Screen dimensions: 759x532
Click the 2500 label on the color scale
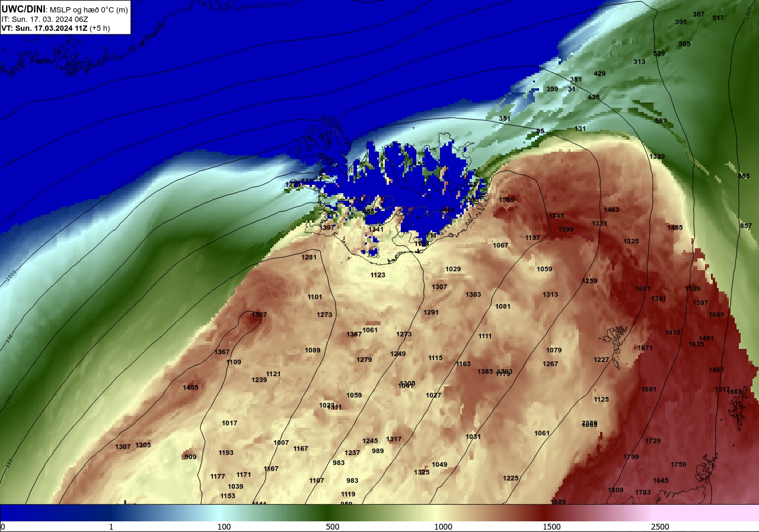pyautogui.click(x=660, y=527)
